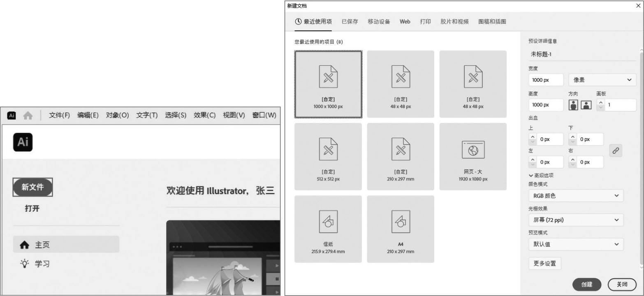Set orientation to portrait
Viewport: 644px width, 296px height.
coord(574,105)
